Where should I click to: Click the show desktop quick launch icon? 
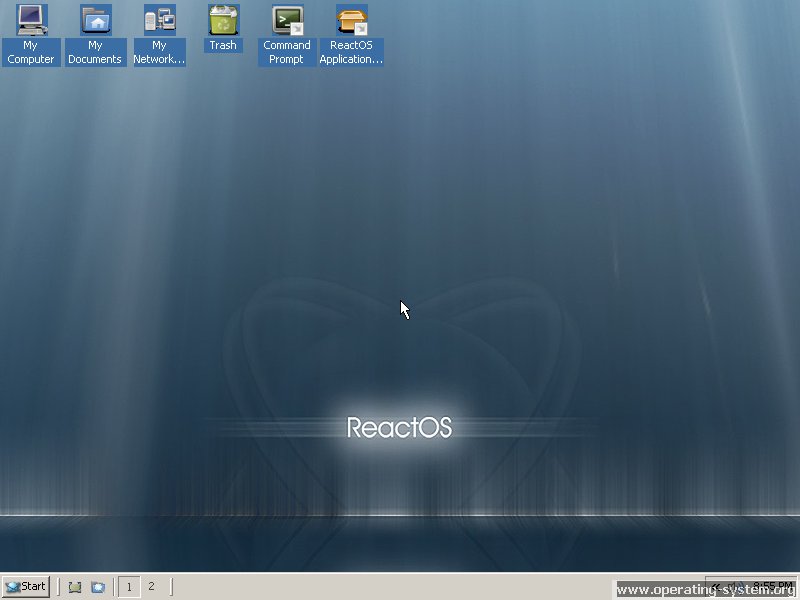coord(75,587)
